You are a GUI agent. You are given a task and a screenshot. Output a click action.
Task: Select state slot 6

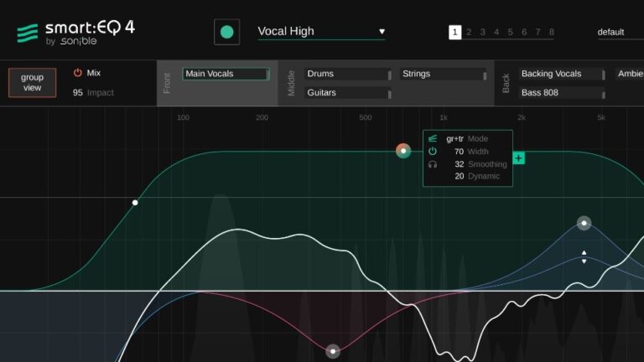click(x=524, y=32)
